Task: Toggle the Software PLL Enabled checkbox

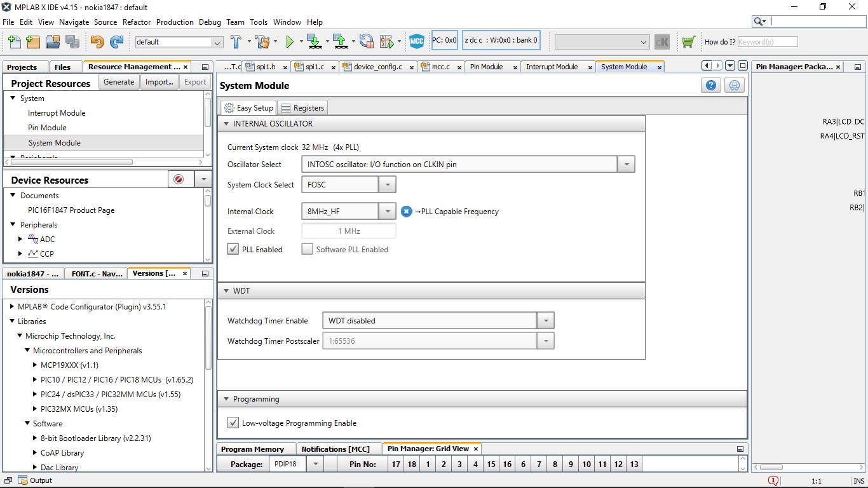Action: click(308, 249)
